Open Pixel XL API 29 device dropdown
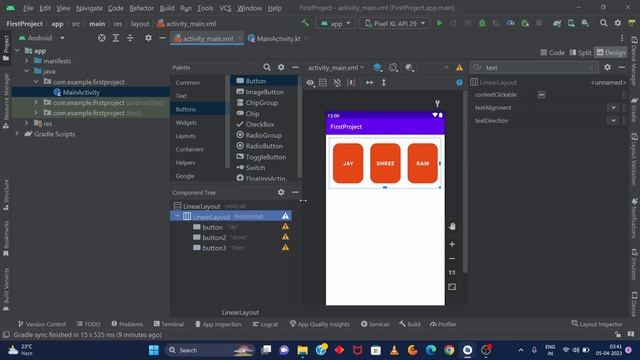This screenshot has height=360, width=640. point(395,23)
